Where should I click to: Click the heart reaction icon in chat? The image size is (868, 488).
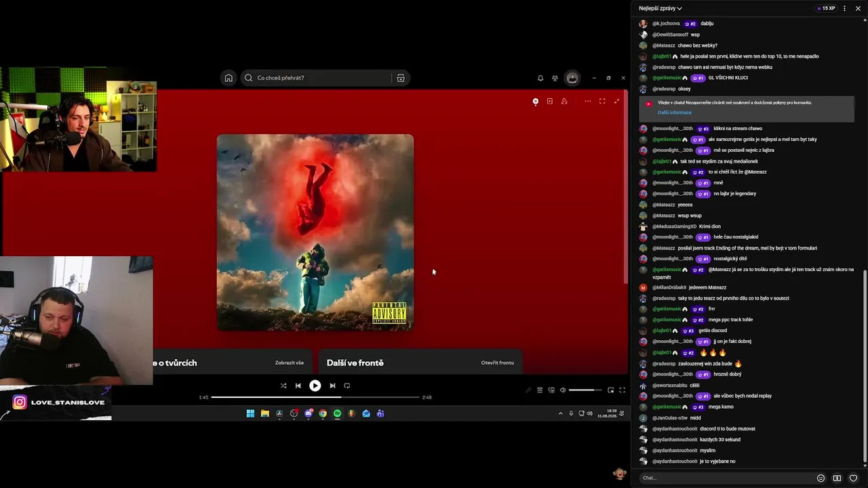(853, 478)
